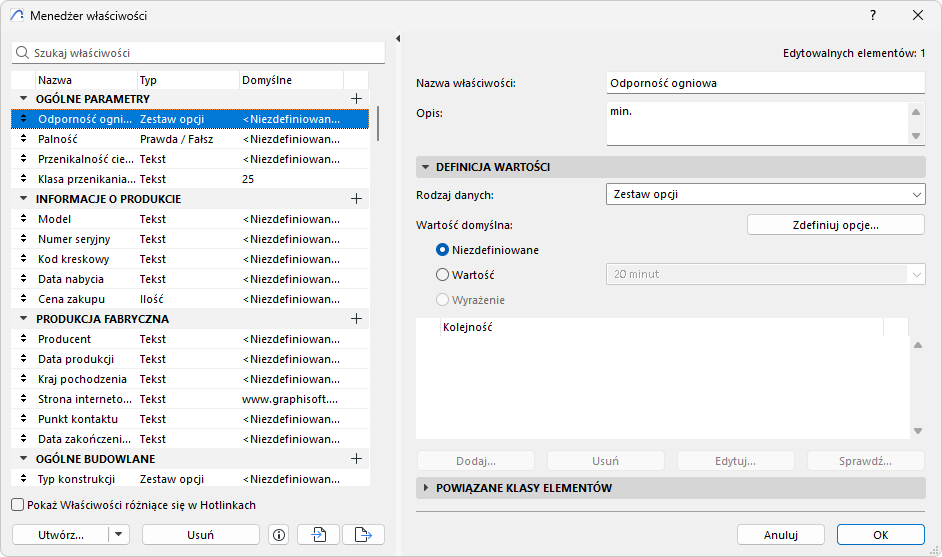942x557 pixels.
Task: Click the import properties icon
Action: [319, 535]
